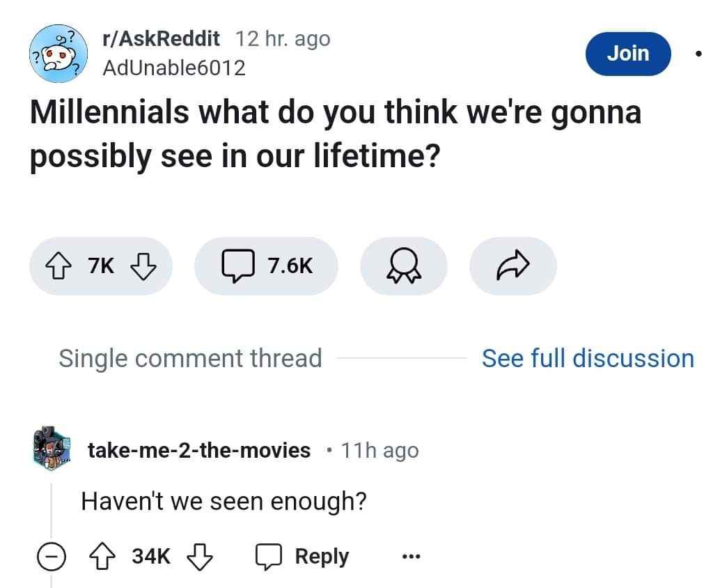Click the 'Haven't we seen enough?' comment text
The width and height of the screenshot is (704, 588).
click(224, 500)
